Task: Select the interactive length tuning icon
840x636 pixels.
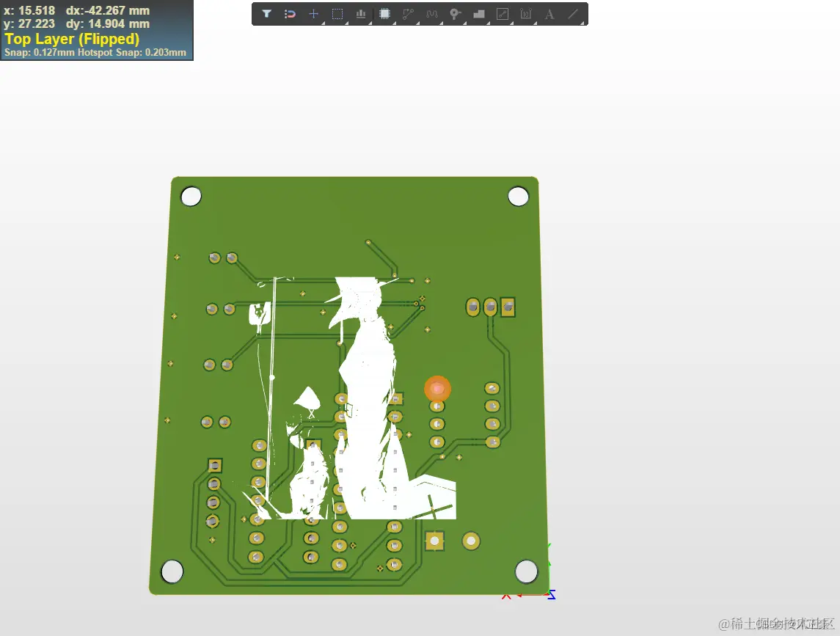Action: (432, 14)
